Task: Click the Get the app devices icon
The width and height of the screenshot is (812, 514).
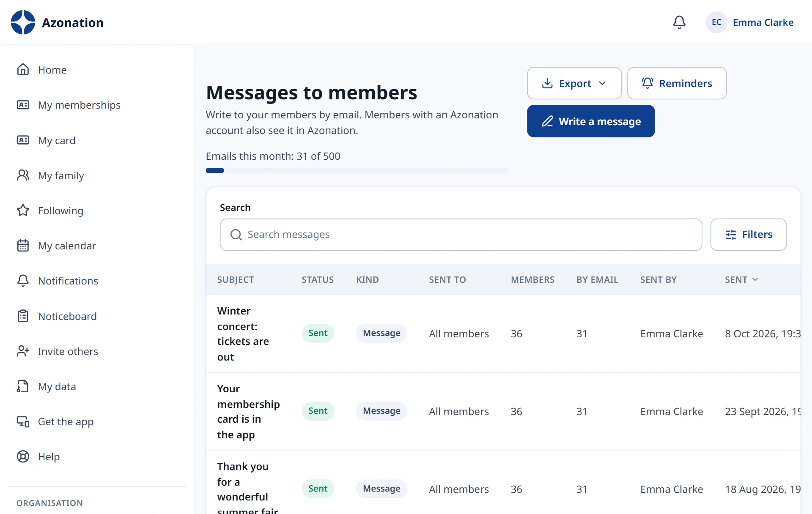Action: [23, 421]
